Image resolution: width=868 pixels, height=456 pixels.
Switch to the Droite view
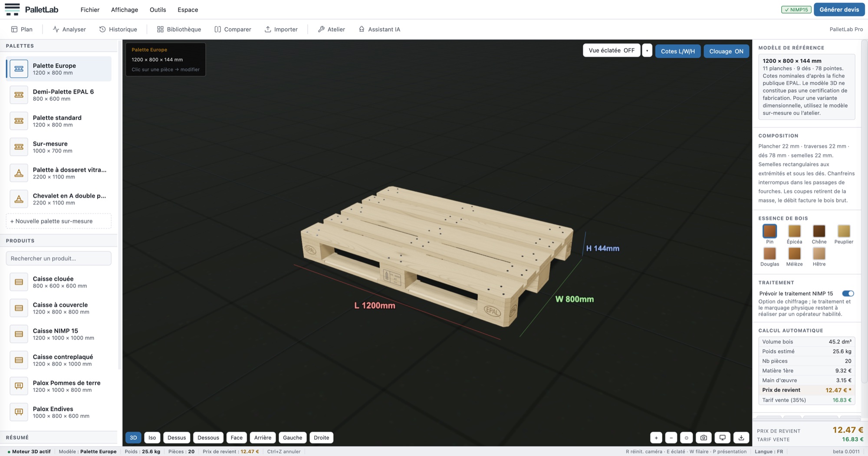322,438
